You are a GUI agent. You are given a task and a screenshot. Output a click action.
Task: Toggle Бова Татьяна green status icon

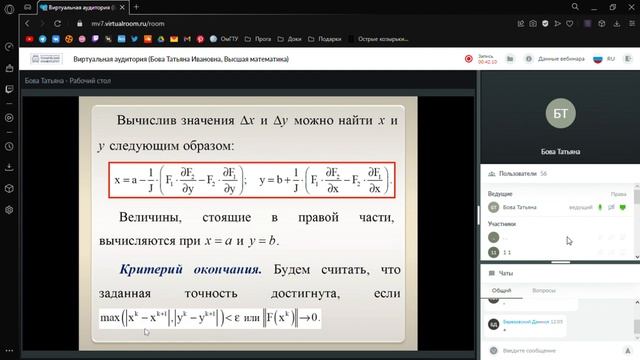[622, 207]
